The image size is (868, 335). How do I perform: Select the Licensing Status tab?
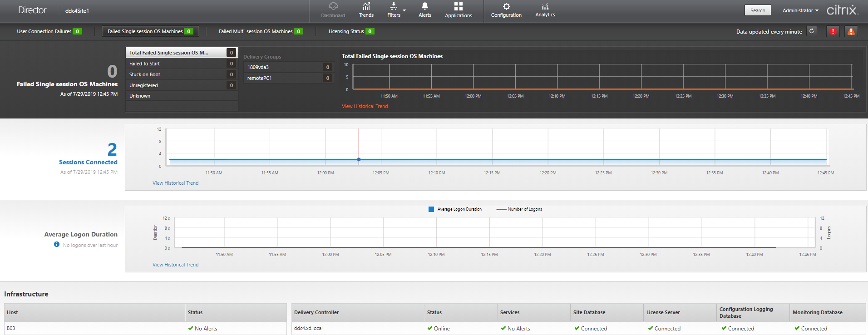pos(351,31)
